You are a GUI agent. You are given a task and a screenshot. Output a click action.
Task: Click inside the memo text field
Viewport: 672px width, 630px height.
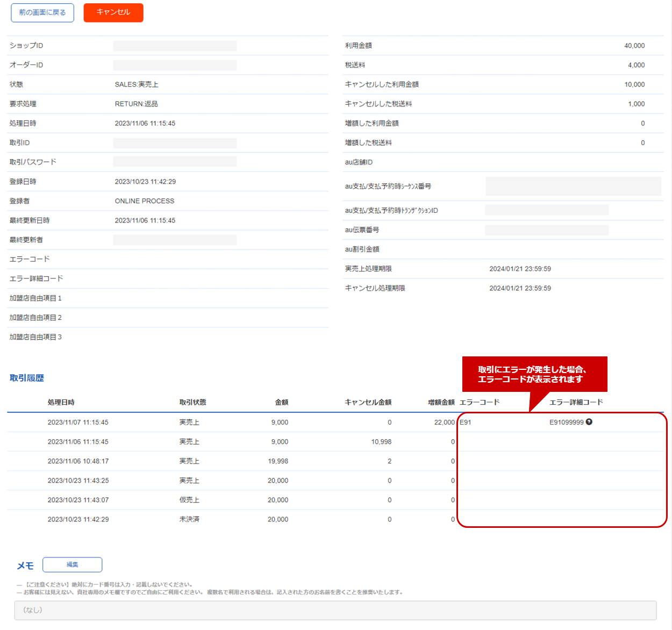[x=335, y=610]
